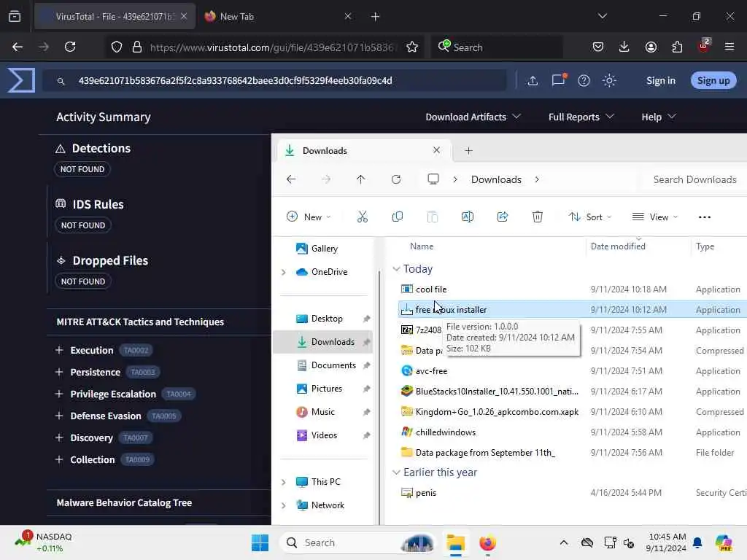
Task: Expand the Privilege Escalation tactic
Action: (x=59, y=394)
